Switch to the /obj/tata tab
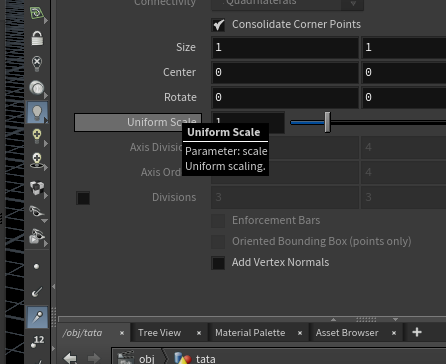 click(82, 333)
